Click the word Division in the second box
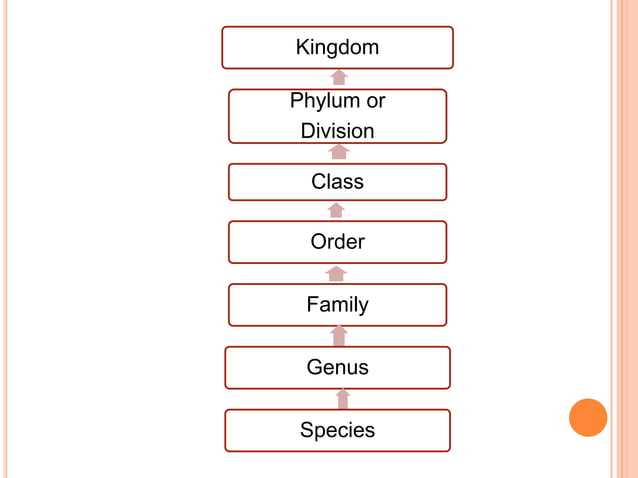The height and width of the screenshot is (478, 638). pos(337,131)
